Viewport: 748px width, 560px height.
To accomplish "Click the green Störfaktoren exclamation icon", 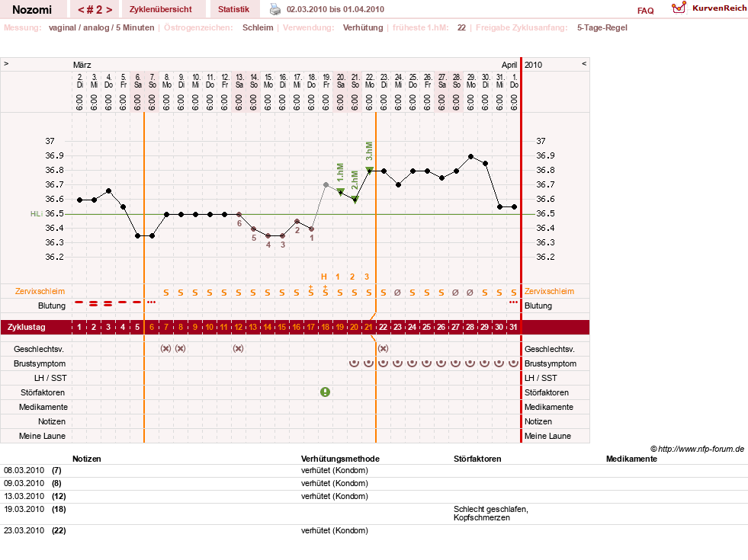I will [326, 392].
